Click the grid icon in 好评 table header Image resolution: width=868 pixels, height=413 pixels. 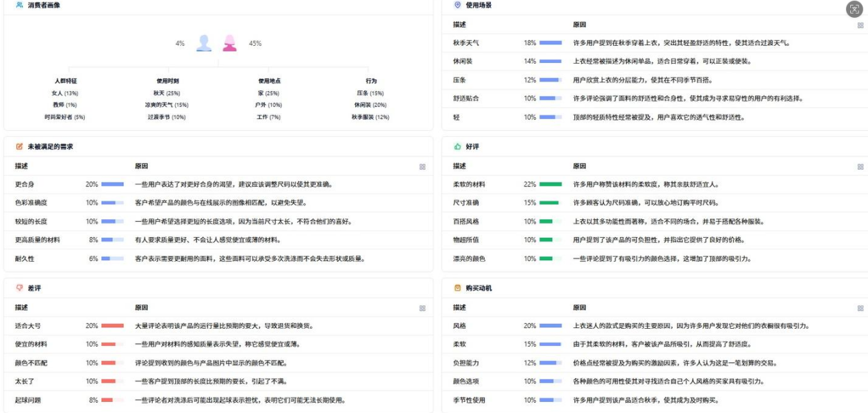click(x=860, y=166)
